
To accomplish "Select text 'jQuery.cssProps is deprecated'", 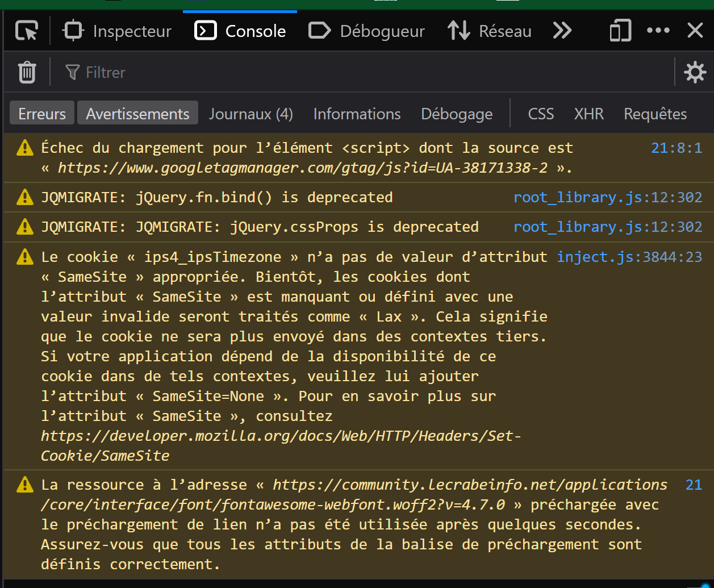I will (354, 227).
